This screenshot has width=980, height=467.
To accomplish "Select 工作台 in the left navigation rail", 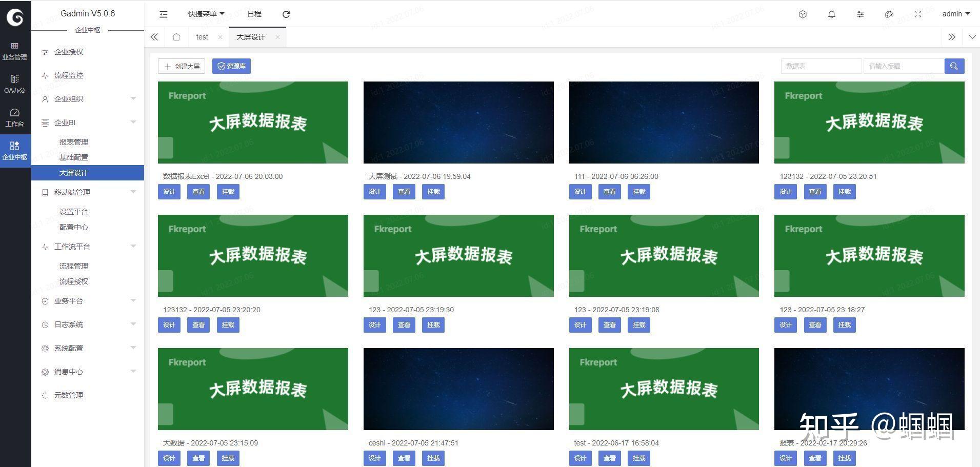I will click(x=15, y=117).
